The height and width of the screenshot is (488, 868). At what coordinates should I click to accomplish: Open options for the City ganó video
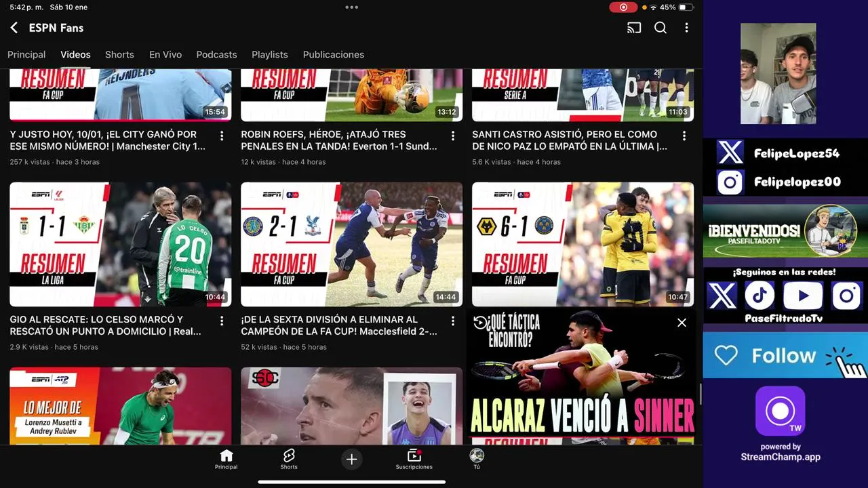222,136
